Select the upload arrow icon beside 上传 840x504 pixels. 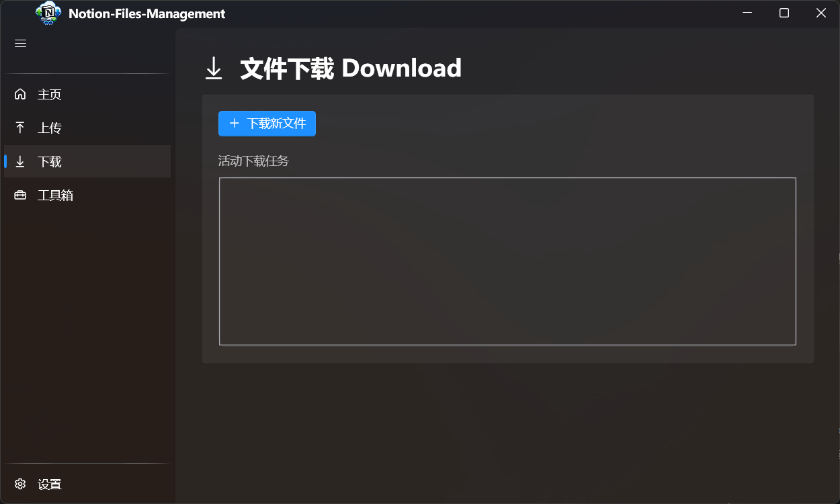pos(20,128)
